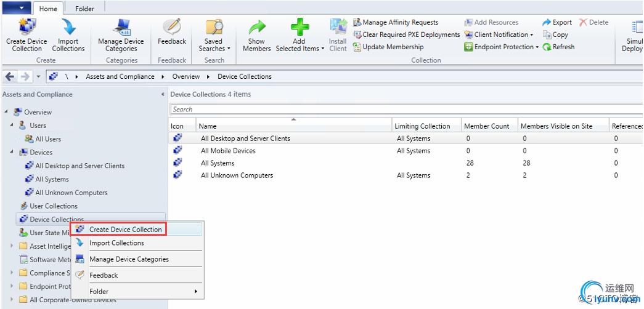Collapse the Users tree node

pos(12,126)
